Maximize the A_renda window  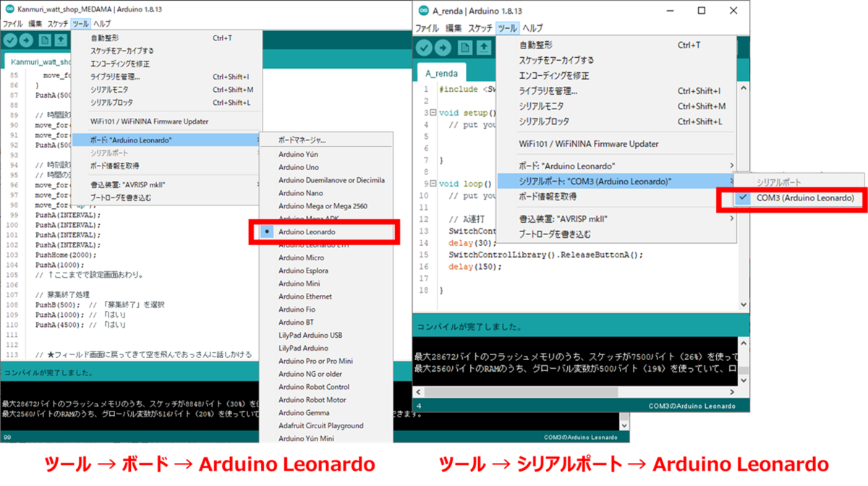click(x=701, y=12)
